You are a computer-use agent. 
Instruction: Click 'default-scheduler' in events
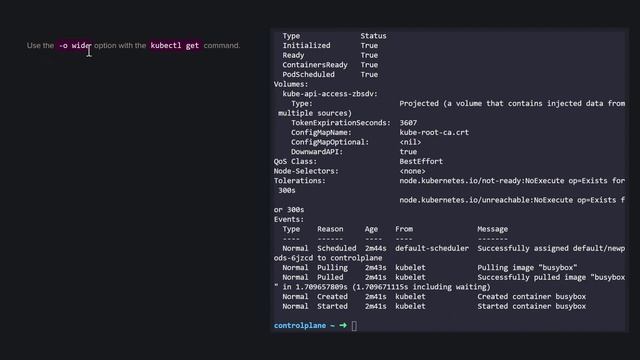click(432, 248)
